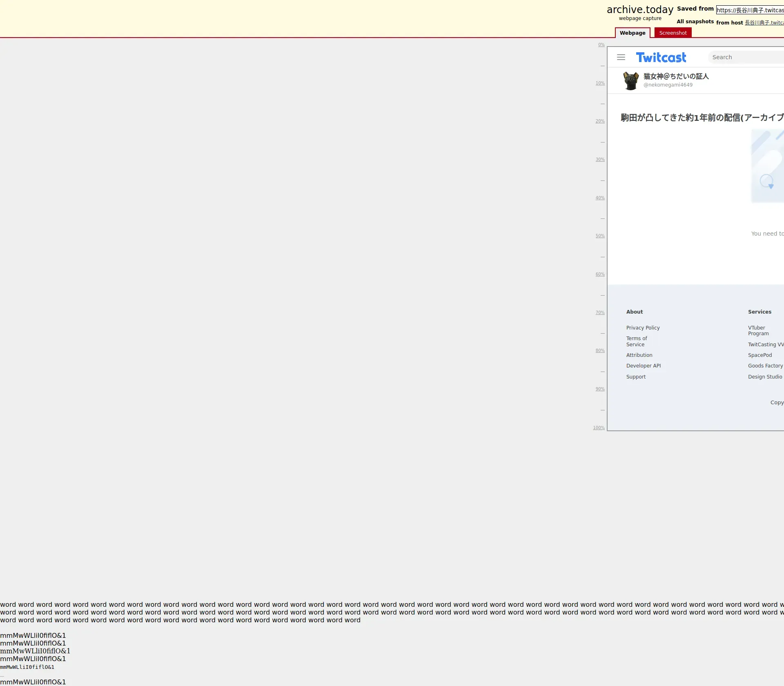784x686 pixels.
Task: Open the Developer API link
Action: tap(643, 365)
